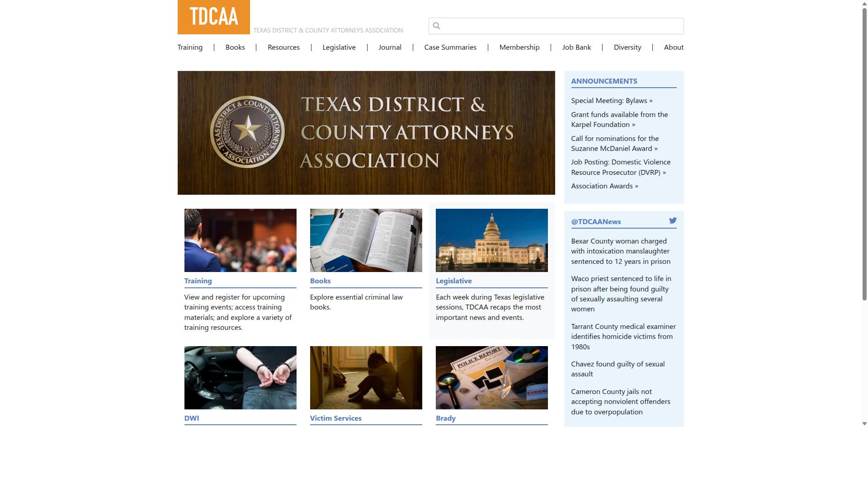
Task: Open Karpel Foundation grant funds announcement
Action: click(x=619, y=120)
